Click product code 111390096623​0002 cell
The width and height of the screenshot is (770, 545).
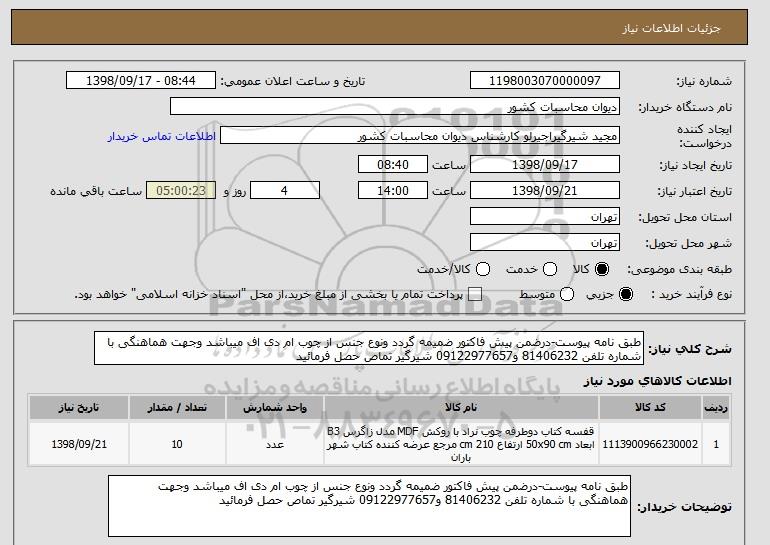(650, 444)
